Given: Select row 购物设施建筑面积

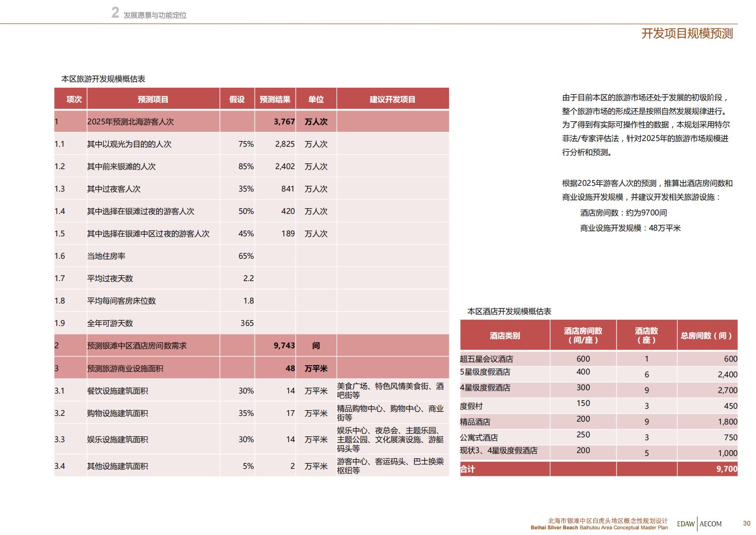Looking at the screenshot, I should [x=251, y=413].
